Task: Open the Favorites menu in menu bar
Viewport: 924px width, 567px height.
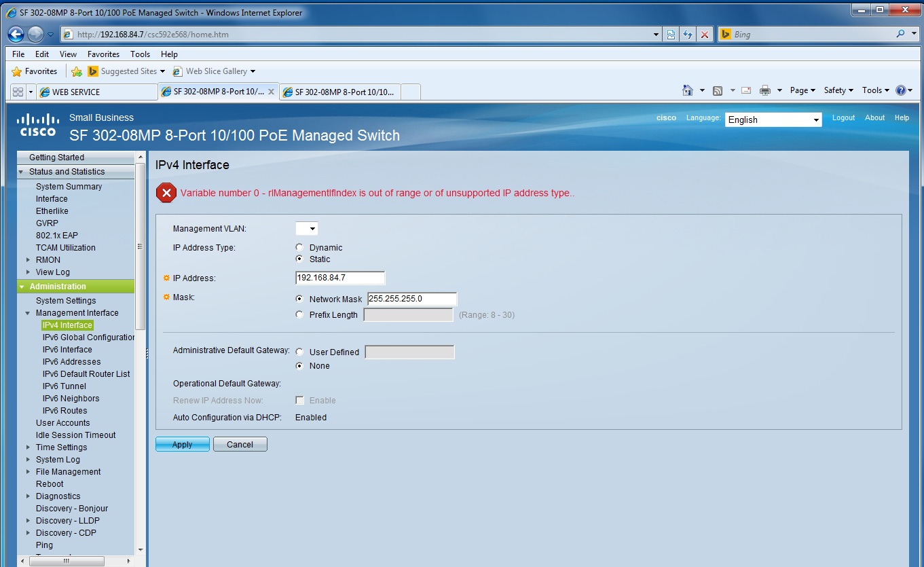Action: [x=103, y=54]
